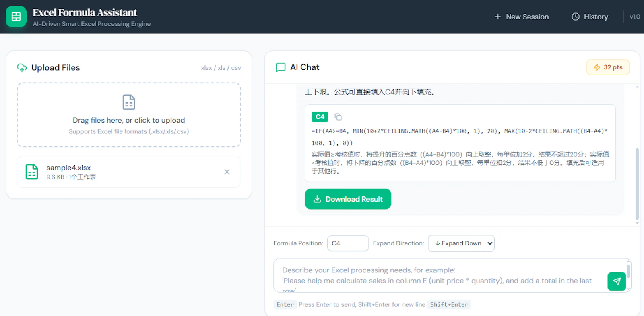Screen dimensions: 644x316
Task: Click the document icon in the drop zone
Action: coord(129,102)
